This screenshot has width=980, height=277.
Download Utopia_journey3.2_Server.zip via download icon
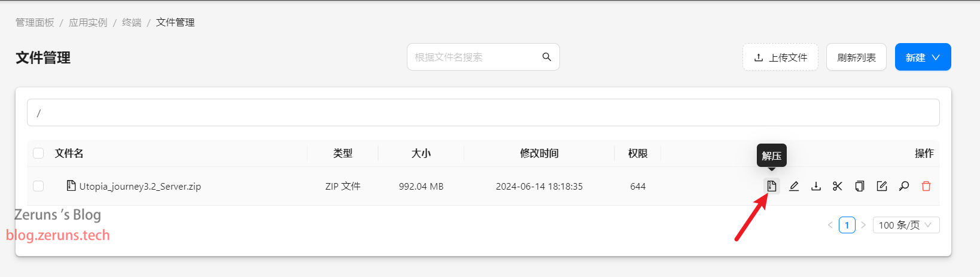point(816,186)
